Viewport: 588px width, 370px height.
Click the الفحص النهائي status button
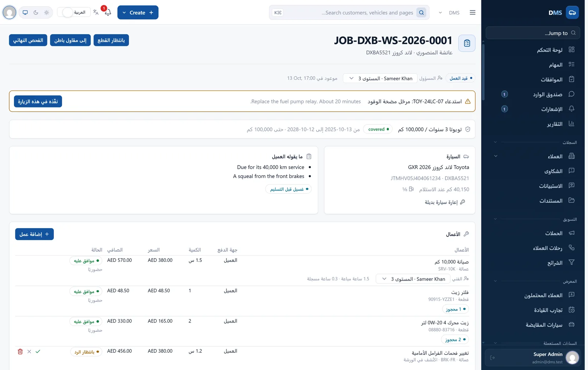tap(28, 40)
